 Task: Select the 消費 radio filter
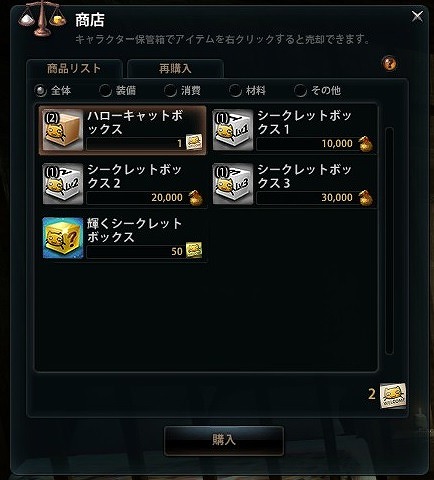[x=170, y=91]
